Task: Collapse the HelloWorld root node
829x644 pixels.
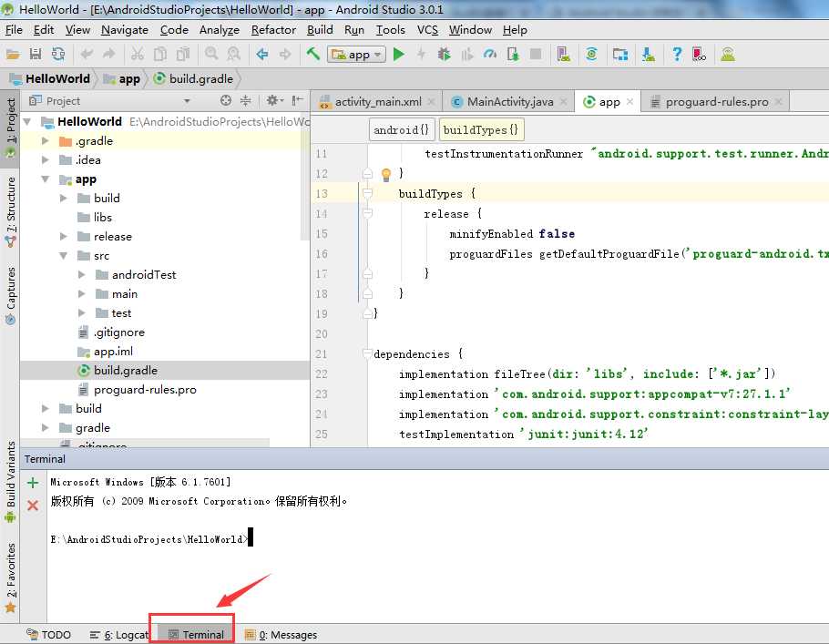Action: tap(27, 122)
